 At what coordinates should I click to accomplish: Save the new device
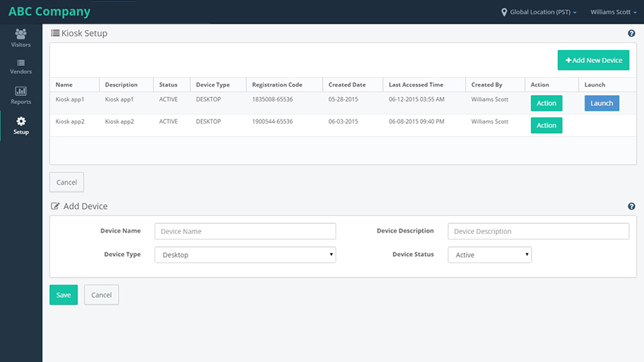click(64, 295)
